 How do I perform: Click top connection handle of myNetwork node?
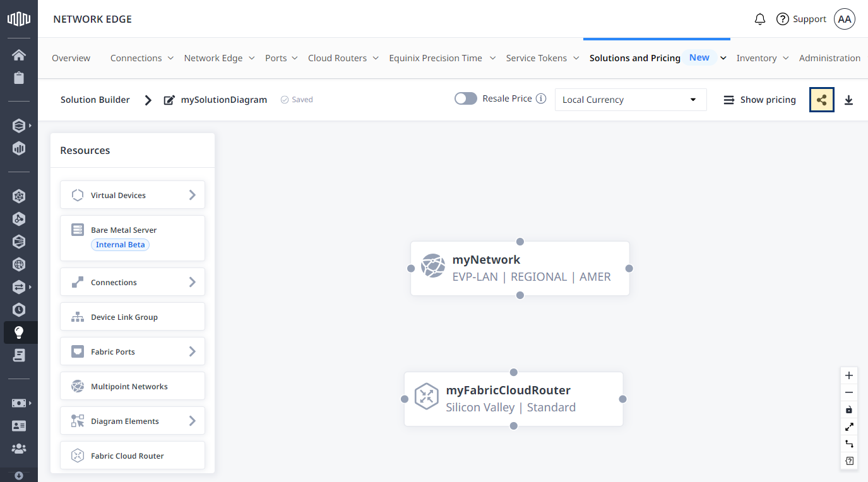520,242
